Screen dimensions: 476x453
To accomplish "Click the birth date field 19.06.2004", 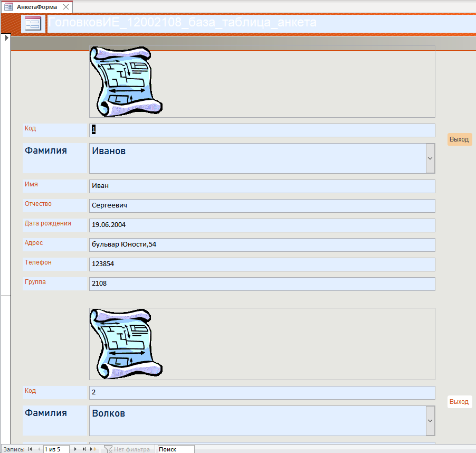I will 262,225.
